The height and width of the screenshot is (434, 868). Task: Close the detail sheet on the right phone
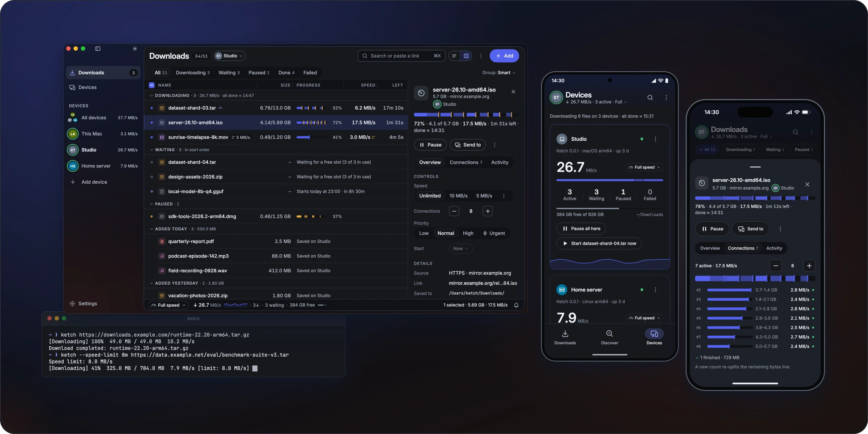807,184
